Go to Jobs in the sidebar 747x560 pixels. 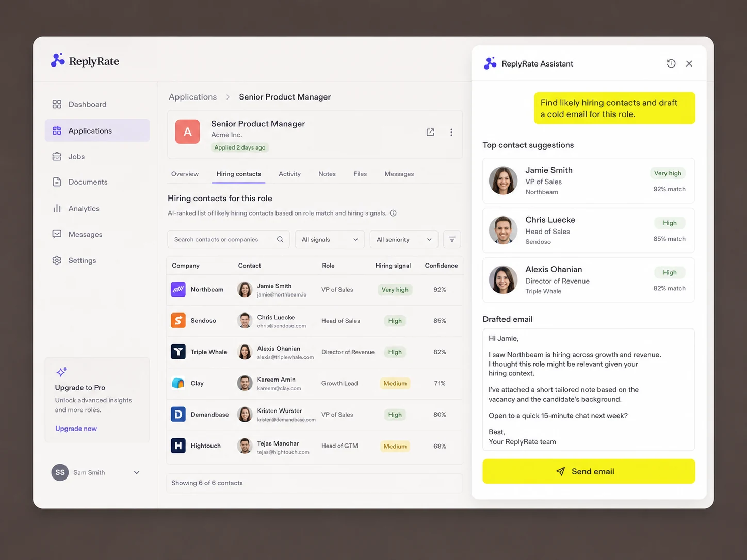[x=97, y=156]
